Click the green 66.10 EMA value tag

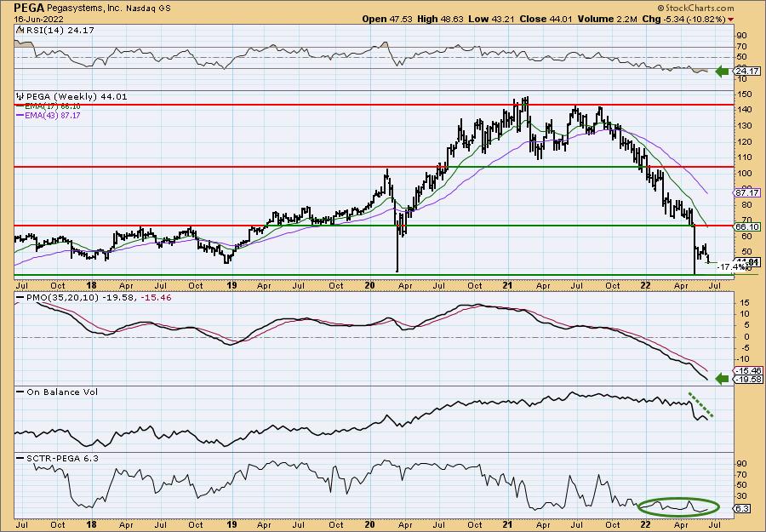747,227
